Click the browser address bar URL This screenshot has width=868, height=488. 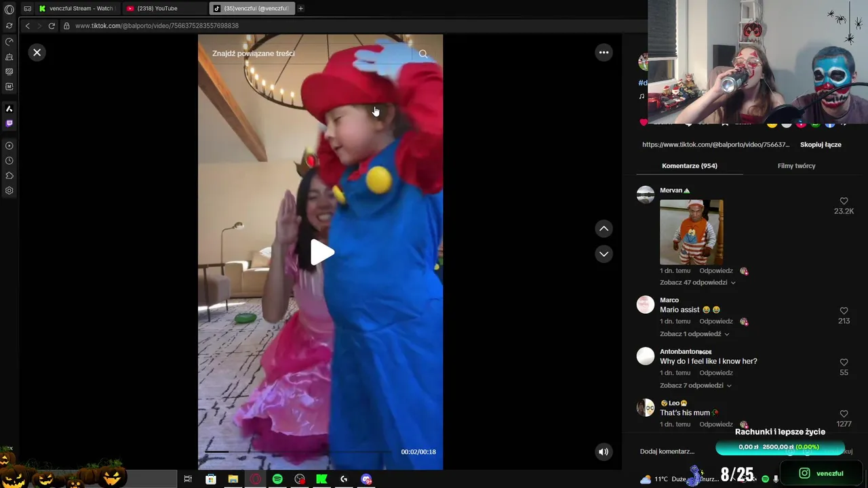click(157, 26)
